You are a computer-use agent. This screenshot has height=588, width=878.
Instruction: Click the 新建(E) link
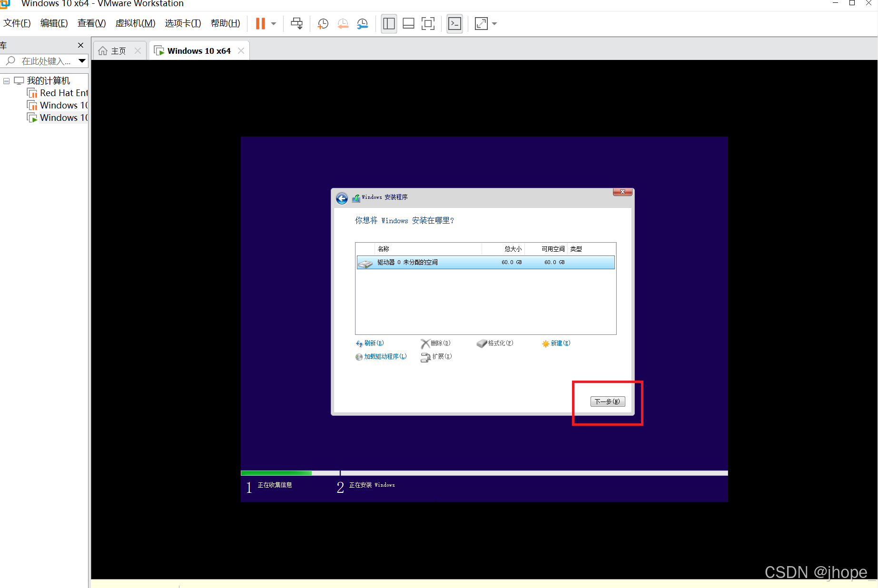[x=556, y=343]
